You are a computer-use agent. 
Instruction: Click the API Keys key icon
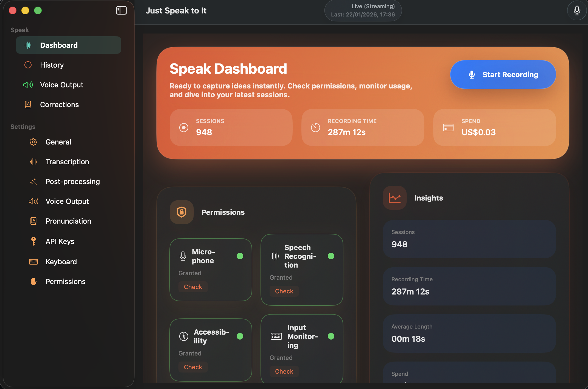[x=33, y=241]
